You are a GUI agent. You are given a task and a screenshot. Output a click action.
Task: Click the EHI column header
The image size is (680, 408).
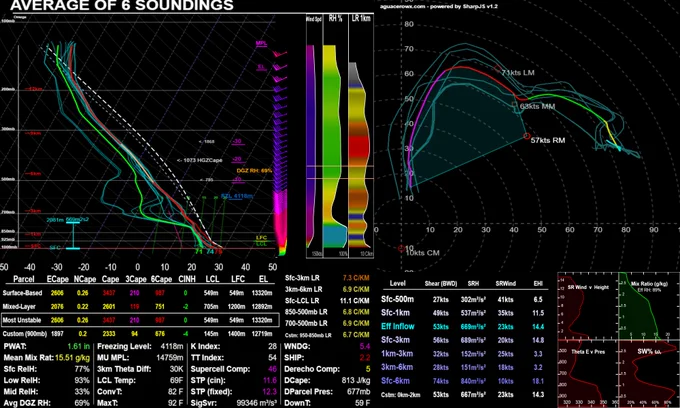[x=538, y=284]
